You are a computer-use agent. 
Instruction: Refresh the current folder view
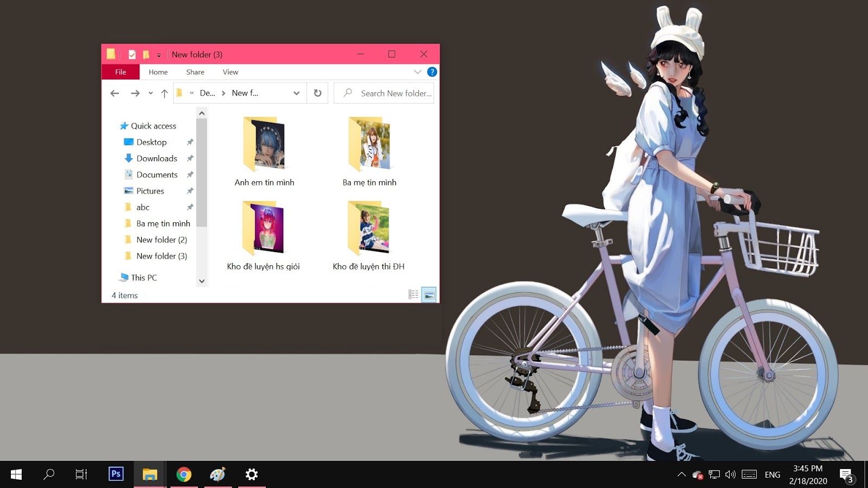[x=317, y=93]
